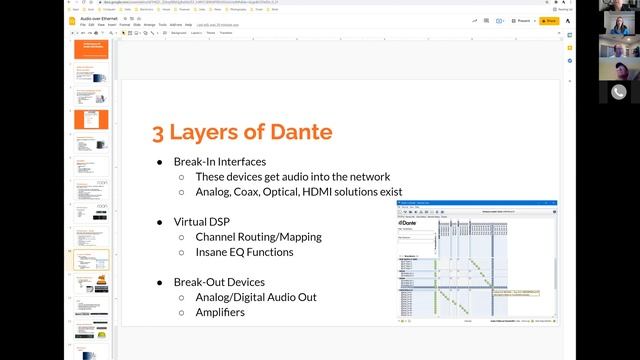Image resolution: width=640 pixels, height=360 pixels.
Task: Click 'Insane EQ Functions' sub-bullet
Action: tap(244, 252)
